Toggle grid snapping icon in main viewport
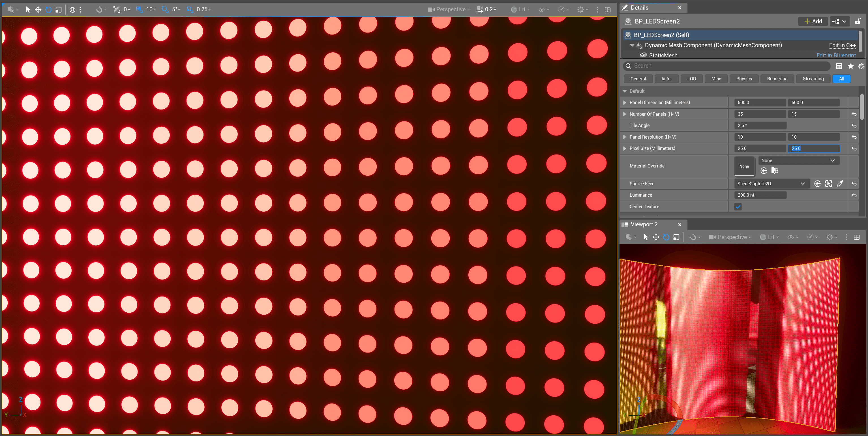The image size is (868, 436). pos(139,9)
